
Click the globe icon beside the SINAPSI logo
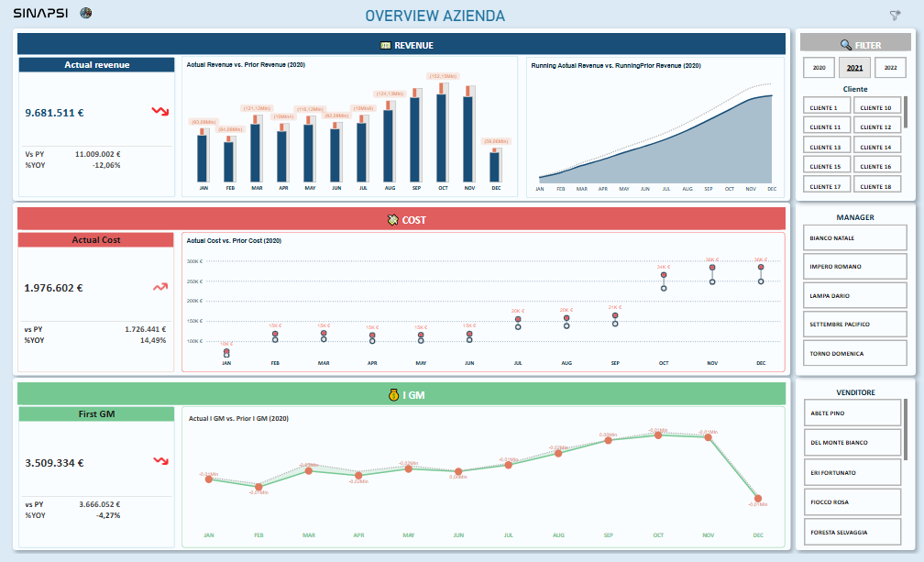click(86, 13)
